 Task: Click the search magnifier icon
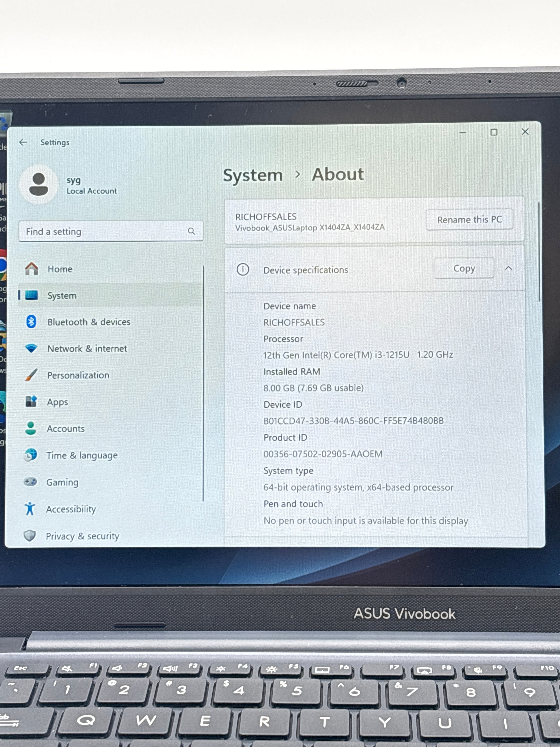[191, 231]
